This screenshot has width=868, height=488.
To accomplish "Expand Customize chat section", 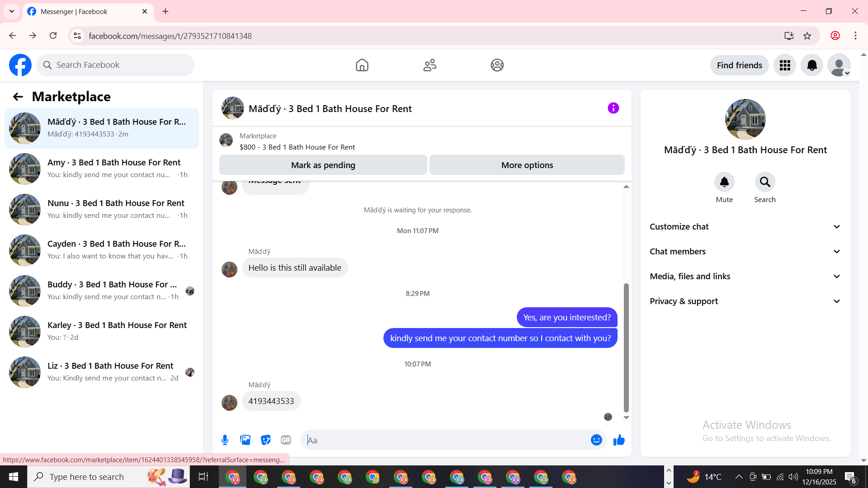I will pos(745,227).
